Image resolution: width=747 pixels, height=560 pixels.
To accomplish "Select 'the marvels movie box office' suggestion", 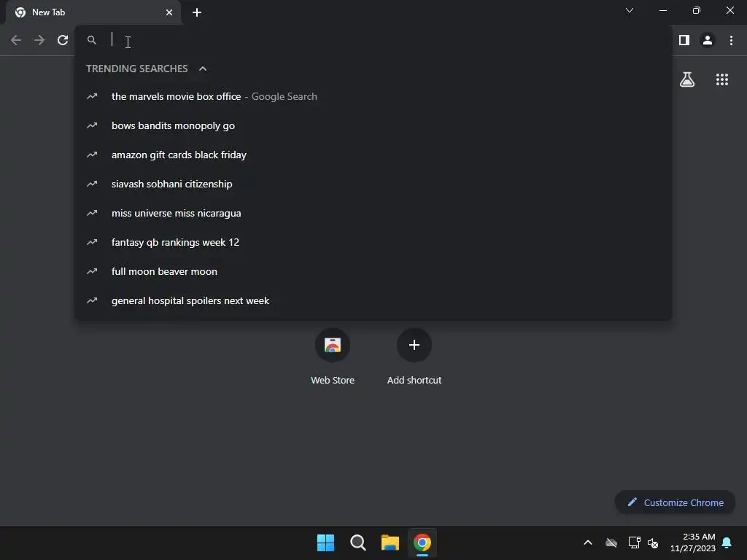I will click(x=373, y=97).
